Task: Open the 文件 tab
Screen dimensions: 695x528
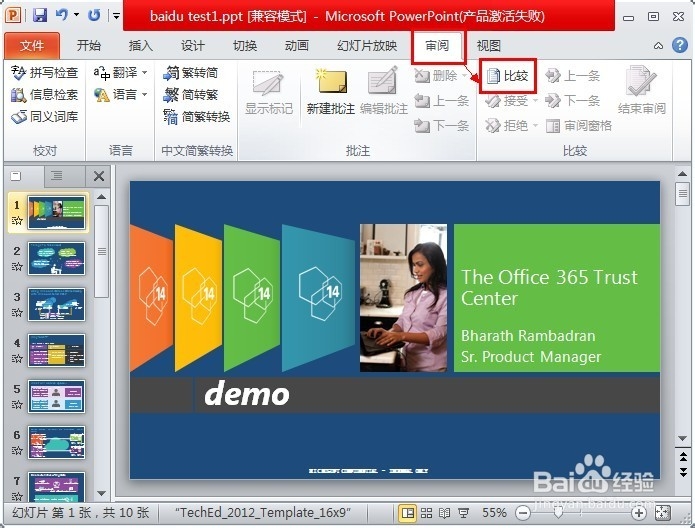Action: click(32, 45)
